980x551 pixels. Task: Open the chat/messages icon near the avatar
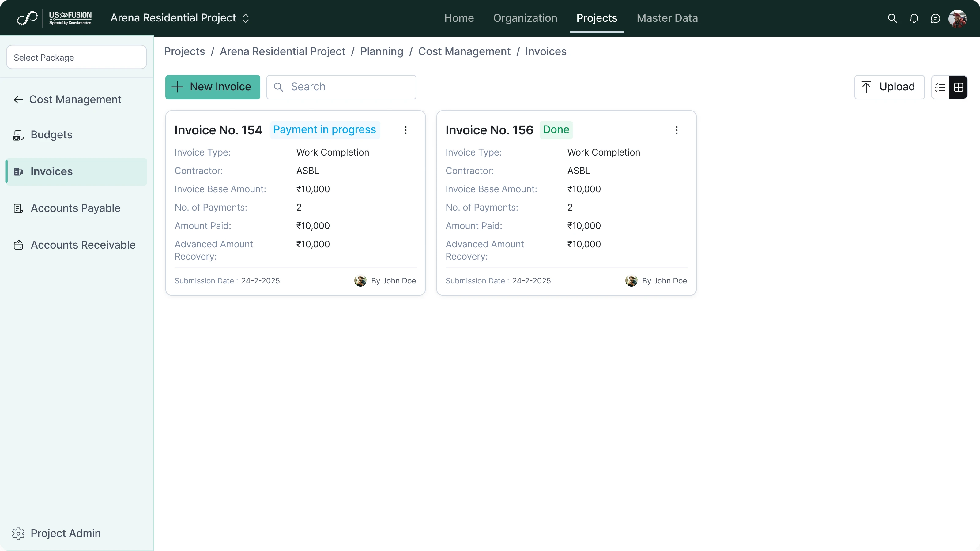936,18
